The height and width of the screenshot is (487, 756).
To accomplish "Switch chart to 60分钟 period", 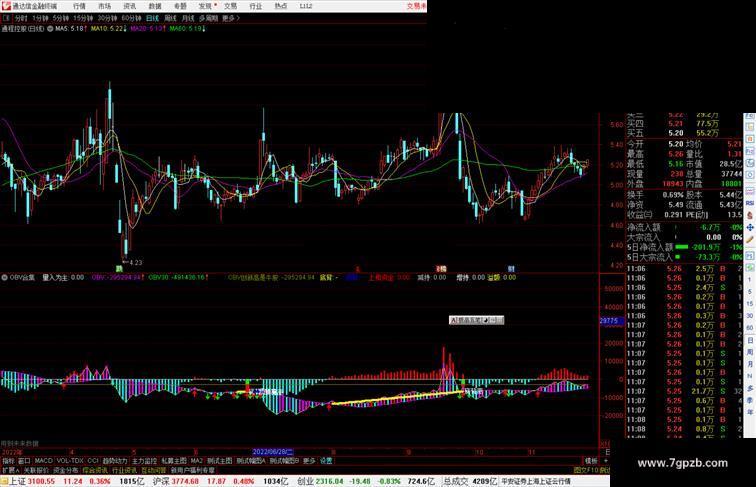I will tap(131, 18).
